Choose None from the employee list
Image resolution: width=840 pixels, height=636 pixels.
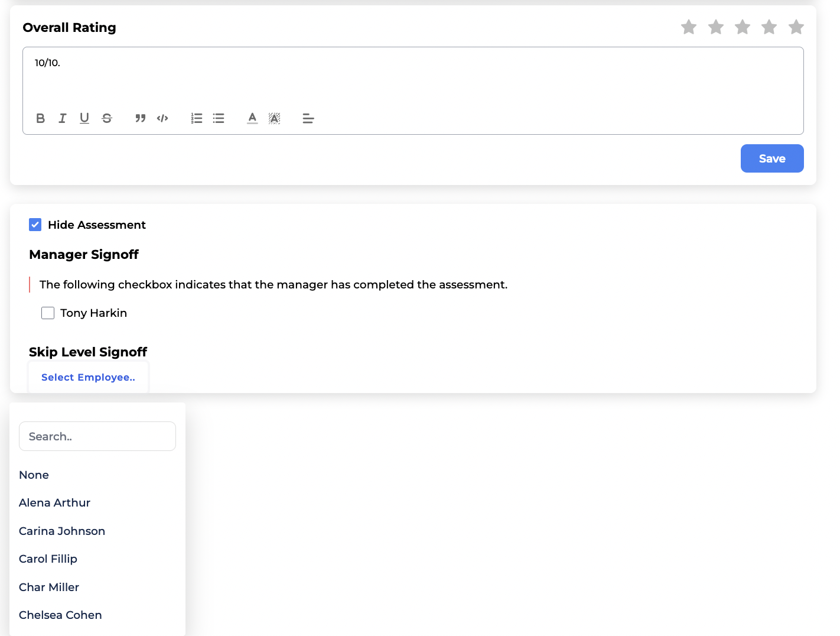click(x=34, y=475)
